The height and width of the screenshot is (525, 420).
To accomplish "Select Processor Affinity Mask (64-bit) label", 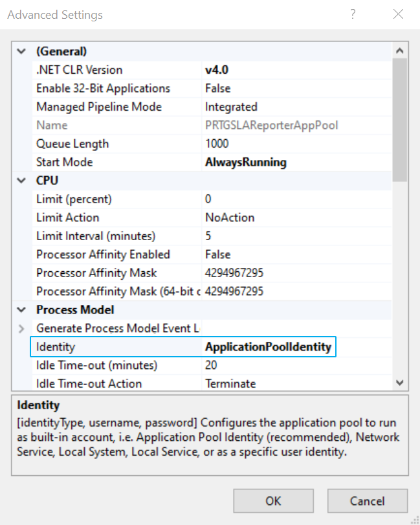I will click(x=118, y=291).
